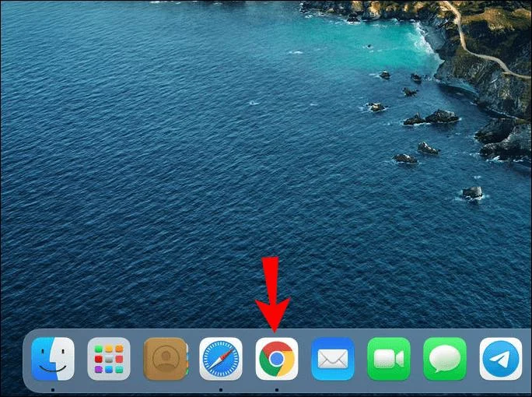Launch the Contacts app
The height and width of the screenshot is (397, 532).
pyautogui.click(x=166, y=359)
